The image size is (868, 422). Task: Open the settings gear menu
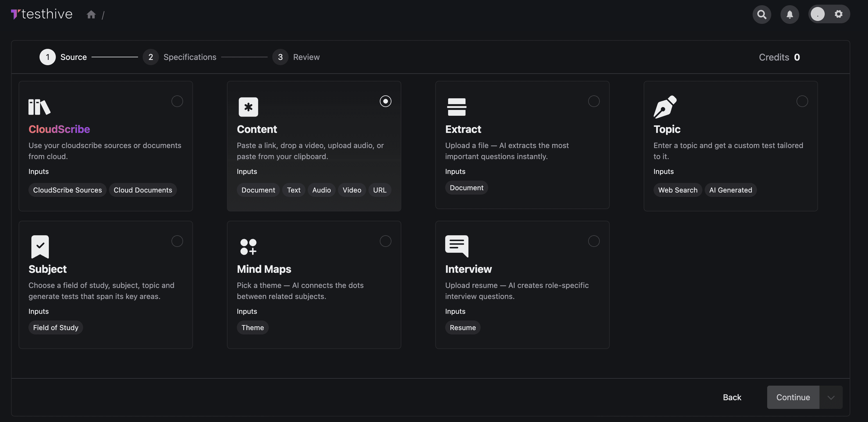click(839, 14)
